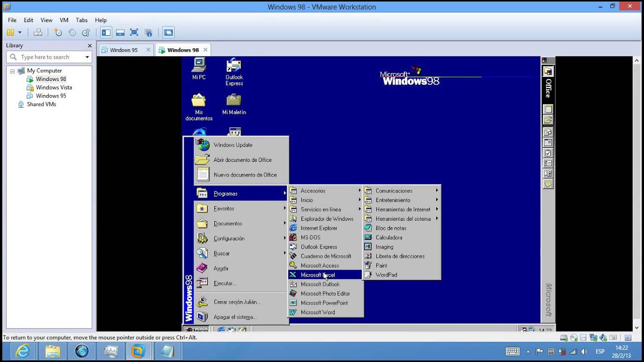The height and width of the screenshot is (362, 644).
Task: Toggle the console view icon at toolbar end
Action: coord(168,33)
